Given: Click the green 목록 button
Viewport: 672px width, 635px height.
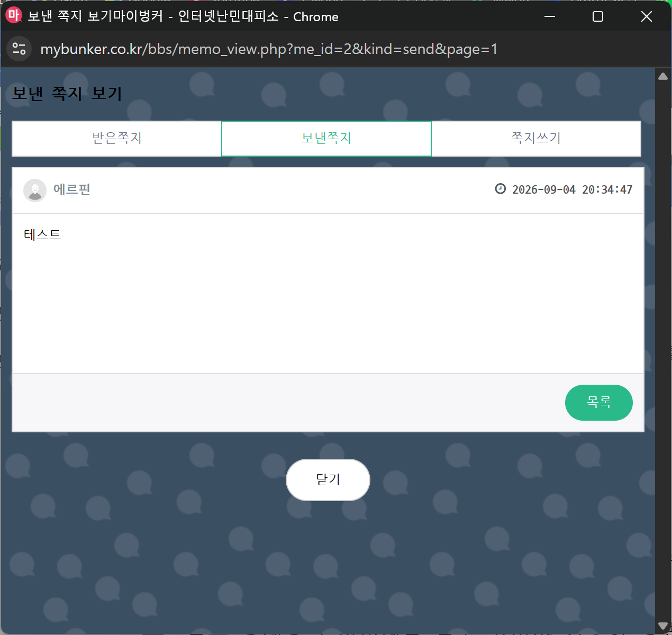Looking at the screenshot, I should pyautogui.click(x=599, y=403).
